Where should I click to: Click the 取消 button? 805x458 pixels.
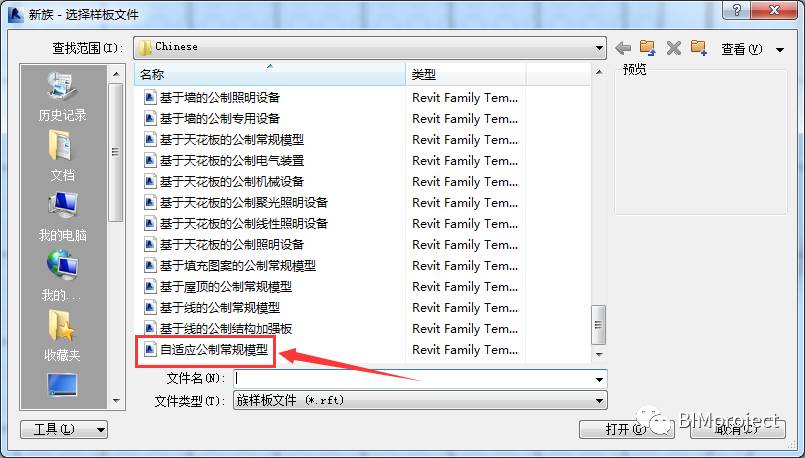737,429
